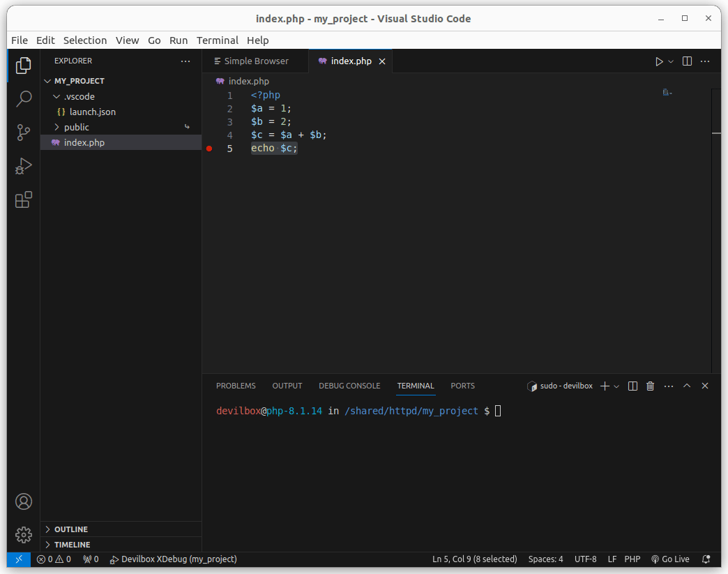728x574 pixels.
Task: Open the Source Control view
Action: 24,133
